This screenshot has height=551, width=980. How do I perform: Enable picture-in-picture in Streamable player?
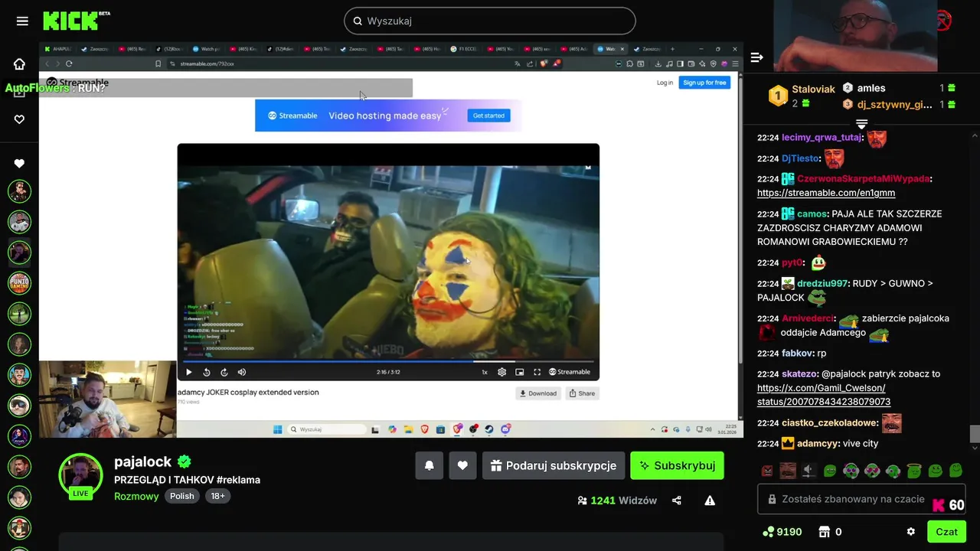pos(519,372)
